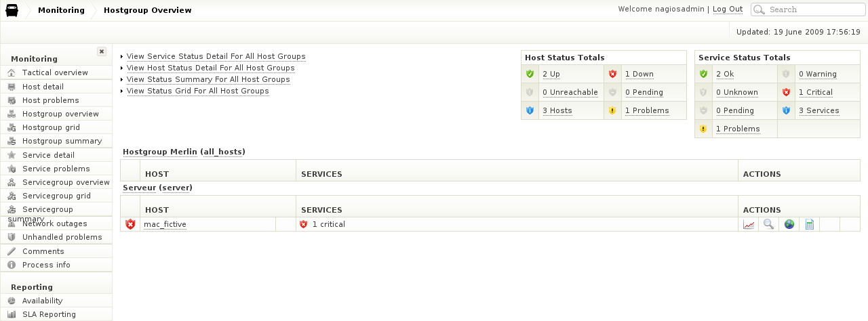Click the home logo icon in breadcrumb
868x321 pixels.
12,10
